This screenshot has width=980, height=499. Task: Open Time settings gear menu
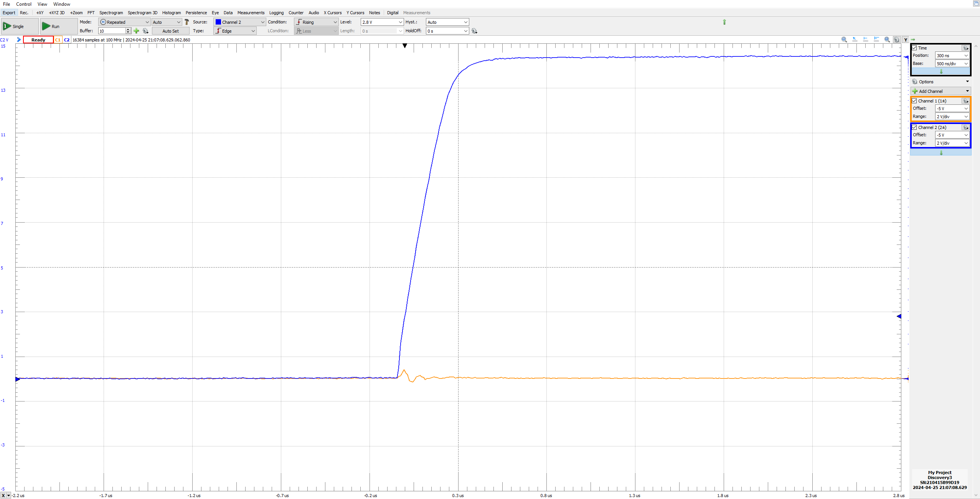pos(965,48)
